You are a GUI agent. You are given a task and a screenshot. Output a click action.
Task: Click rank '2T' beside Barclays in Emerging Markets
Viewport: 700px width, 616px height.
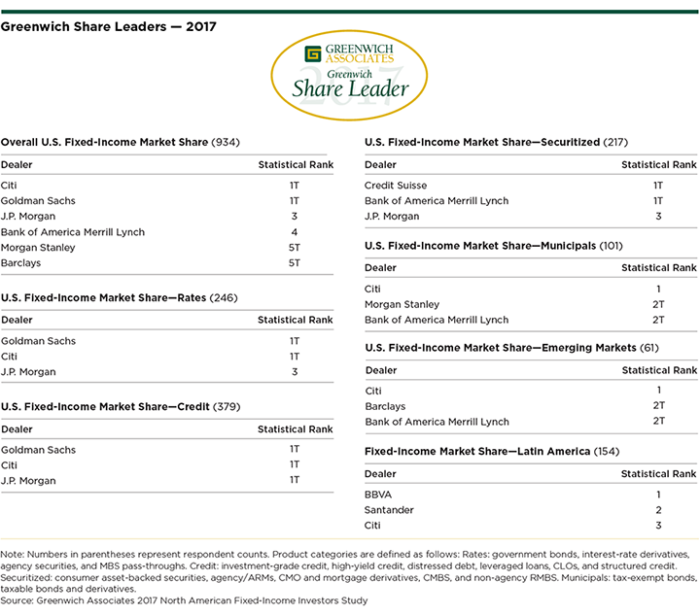[659, 406]
